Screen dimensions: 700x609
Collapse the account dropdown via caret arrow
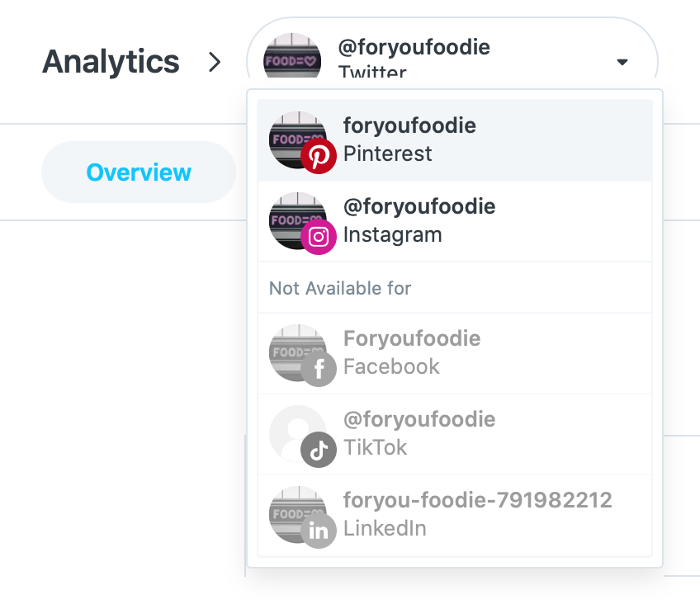click(622, 62)
